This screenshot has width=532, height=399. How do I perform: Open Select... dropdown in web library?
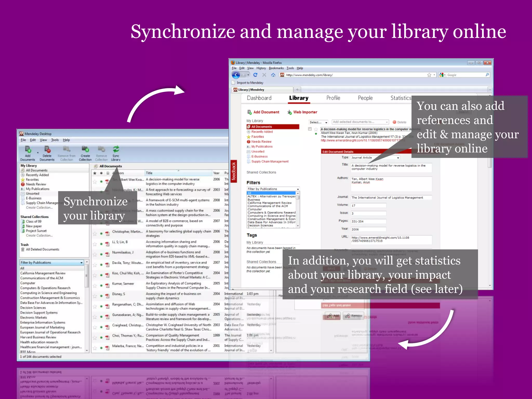[x=318, y=122]
